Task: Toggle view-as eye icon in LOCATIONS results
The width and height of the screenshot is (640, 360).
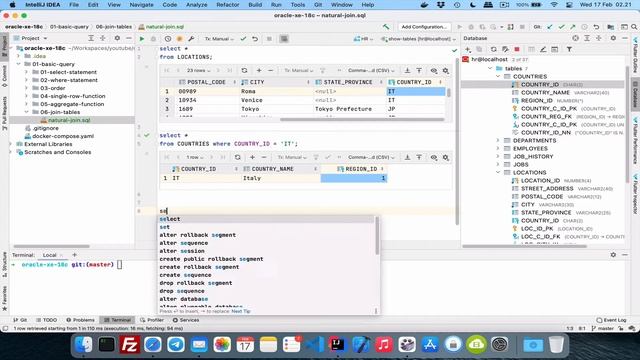Action: coord(434,70)
